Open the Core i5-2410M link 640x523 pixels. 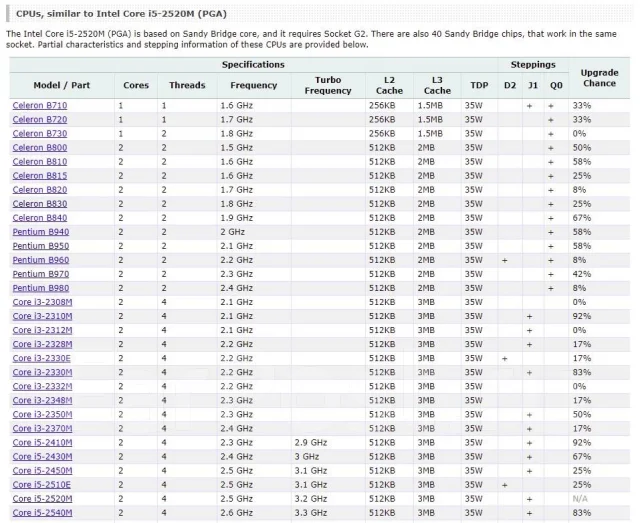[42, 443]
